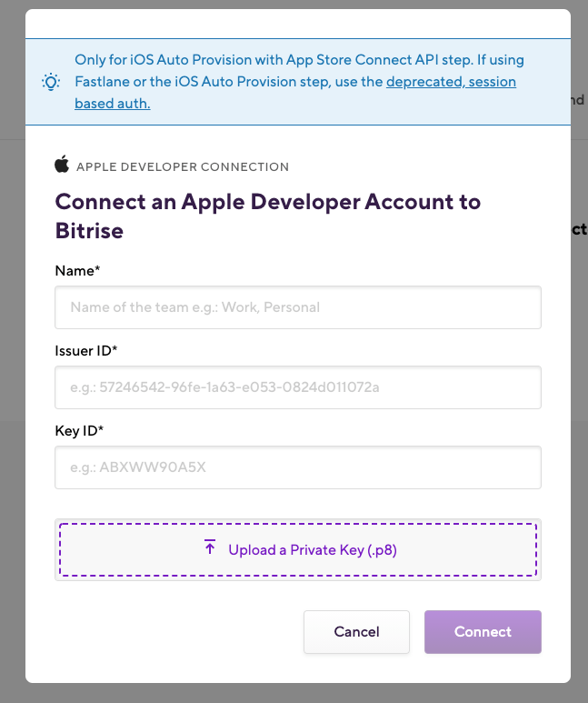This screenshot has width=588, height=703.
Task: Click the APPLE DEVELOPER CONNECTION caption text
Action: 183,167
